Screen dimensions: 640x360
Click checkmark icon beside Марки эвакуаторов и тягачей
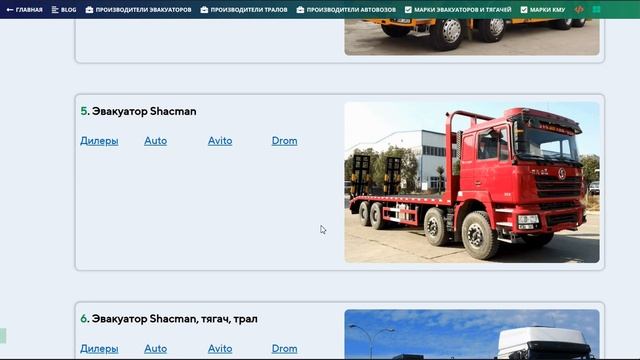point(408,9)
